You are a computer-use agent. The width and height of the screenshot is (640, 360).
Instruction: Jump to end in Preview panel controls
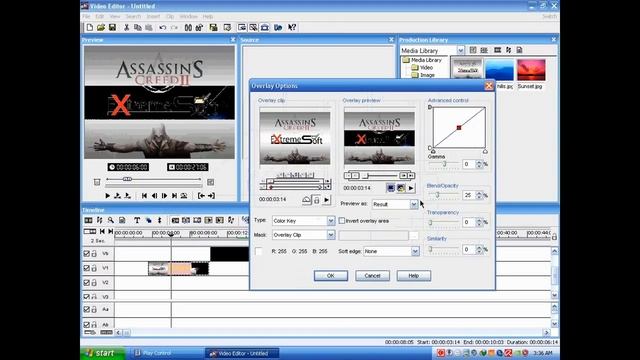(174, 196)
